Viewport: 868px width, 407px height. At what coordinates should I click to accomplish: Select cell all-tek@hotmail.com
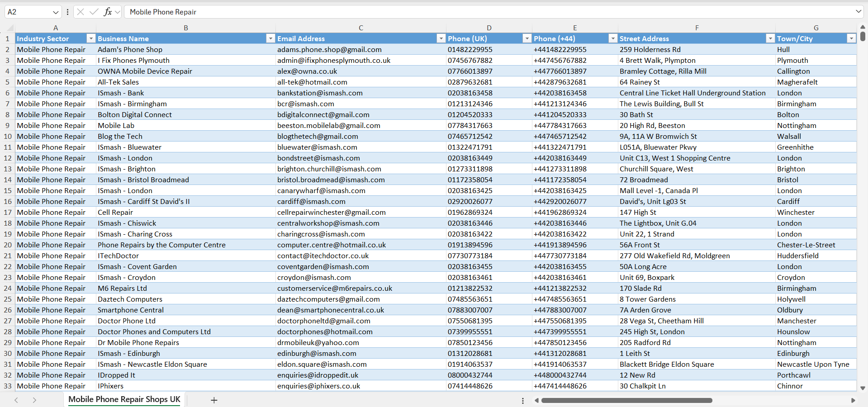click(x=361, y=82)
